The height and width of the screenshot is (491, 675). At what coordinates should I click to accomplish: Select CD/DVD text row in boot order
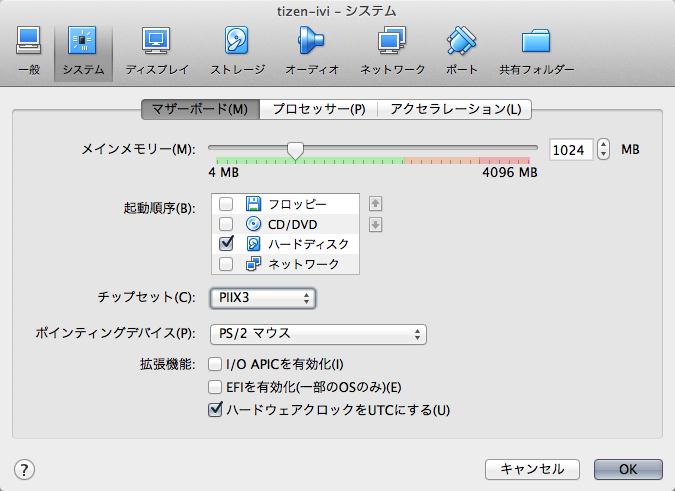292,225
